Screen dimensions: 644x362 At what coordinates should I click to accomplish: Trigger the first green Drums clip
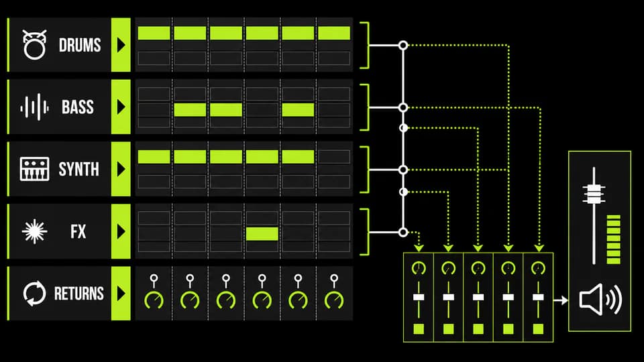click(154, 34)
